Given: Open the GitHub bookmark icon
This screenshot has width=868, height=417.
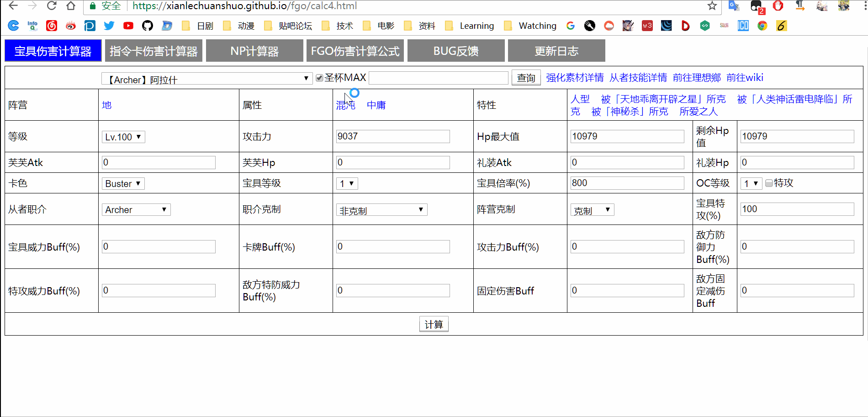Looking at the screenshot, I should click(x=147, y=26).
